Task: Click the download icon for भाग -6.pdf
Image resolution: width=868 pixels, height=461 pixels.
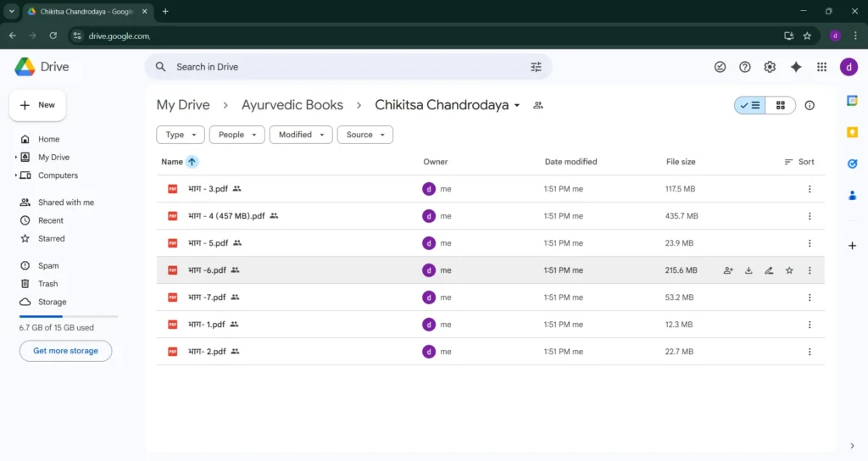Action: [x=748, y=270]
